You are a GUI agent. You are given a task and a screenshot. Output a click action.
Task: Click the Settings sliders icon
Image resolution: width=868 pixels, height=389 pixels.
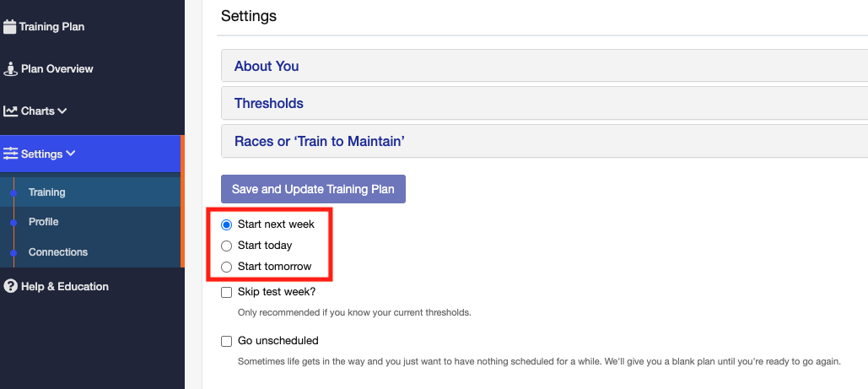click(10, 154)
